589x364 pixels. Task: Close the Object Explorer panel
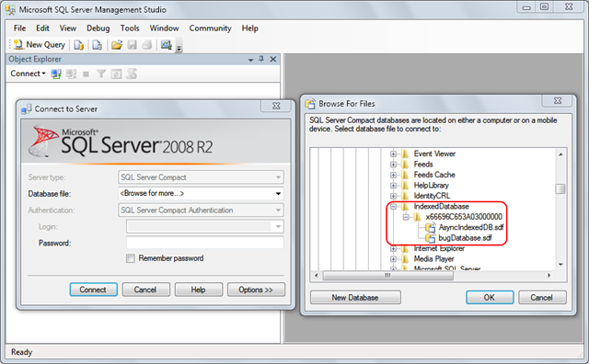point(273,59)
